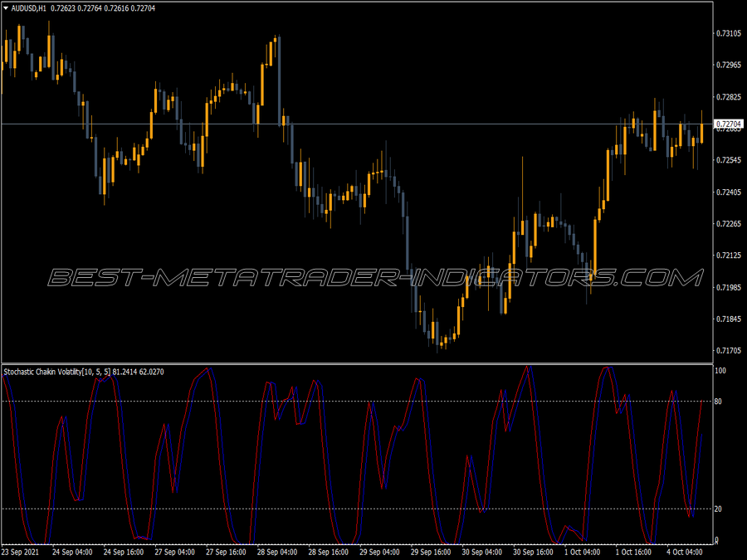This screenshot has height=560, width=747.
Task: Select the indicator scale level 80
Action: coord(718,402)
